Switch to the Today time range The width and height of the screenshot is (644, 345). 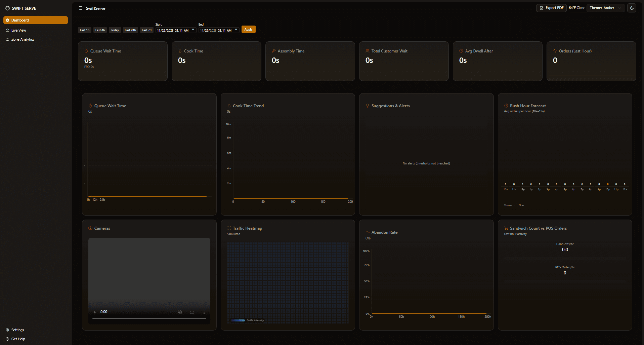coord(115,30)
